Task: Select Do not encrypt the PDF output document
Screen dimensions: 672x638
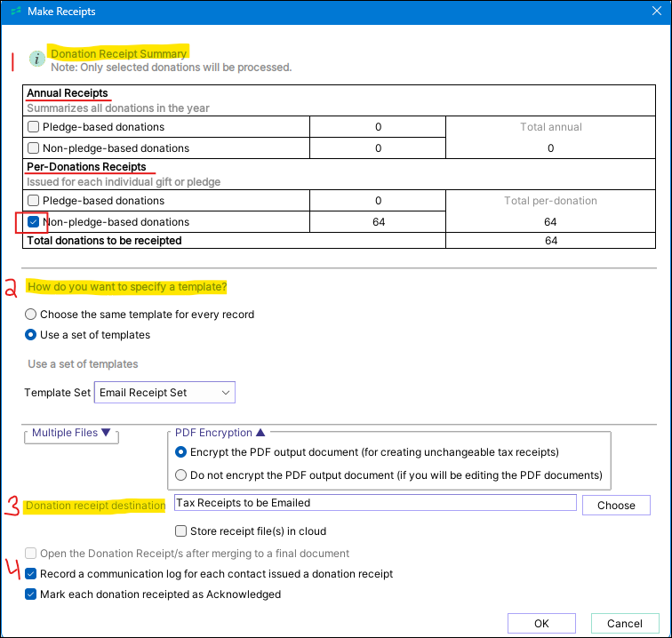Action: click(x=181, y=475)
